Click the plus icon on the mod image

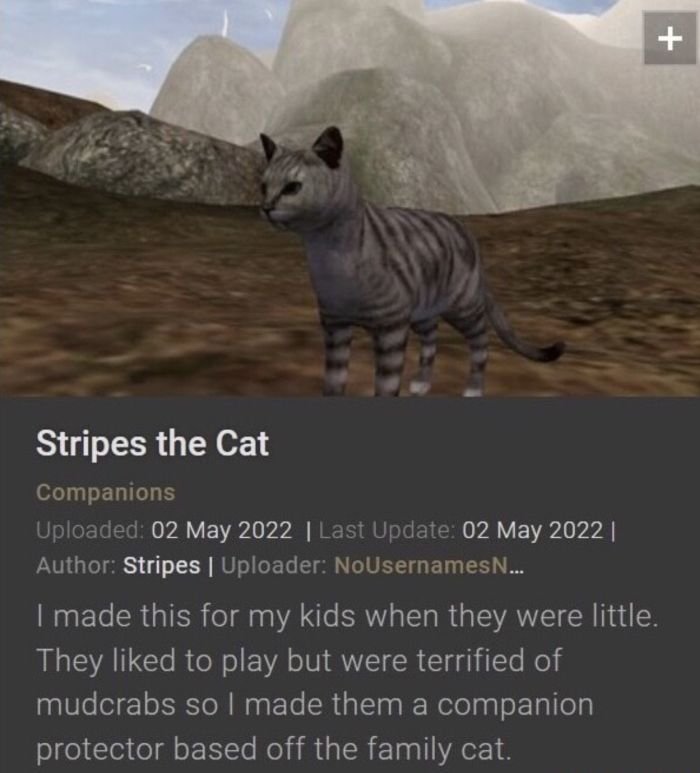coord(669,38)
